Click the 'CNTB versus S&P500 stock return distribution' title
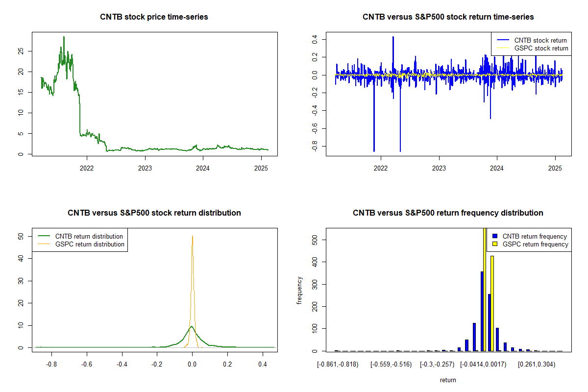Screen dimensions: 588x392 [x=154, y=213]
